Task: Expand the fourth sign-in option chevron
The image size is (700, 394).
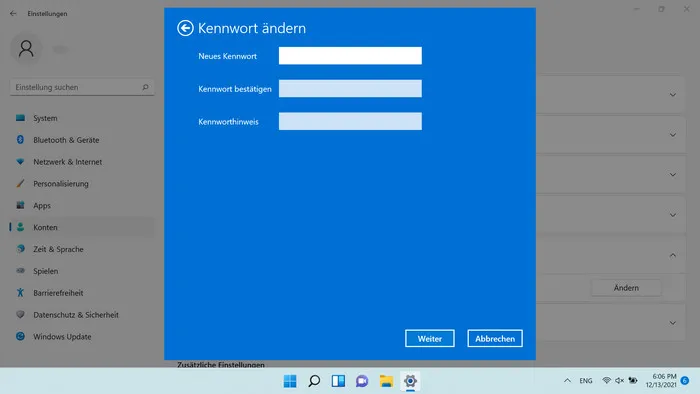Action: click(x=672, y=215)
